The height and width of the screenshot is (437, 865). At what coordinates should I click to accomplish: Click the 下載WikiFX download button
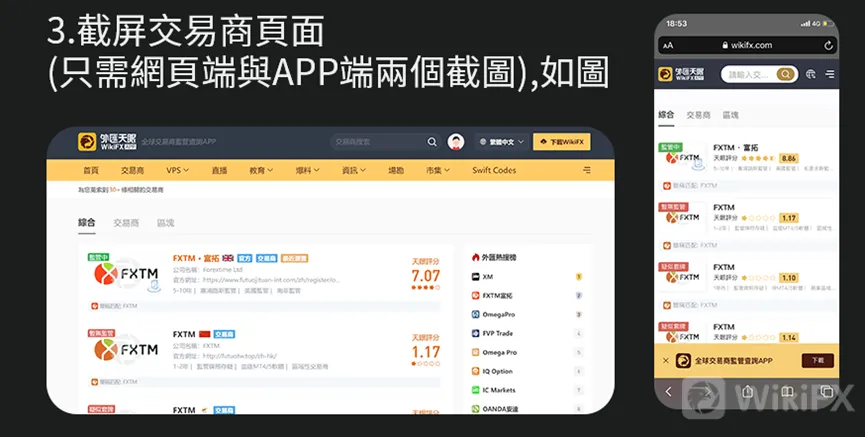(562, 142)
